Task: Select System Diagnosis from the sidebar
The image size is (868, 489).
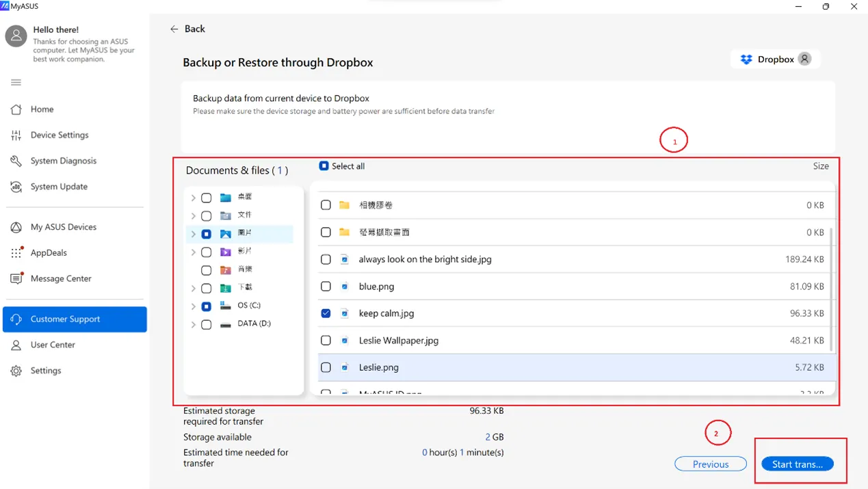Action: point(63,160)
